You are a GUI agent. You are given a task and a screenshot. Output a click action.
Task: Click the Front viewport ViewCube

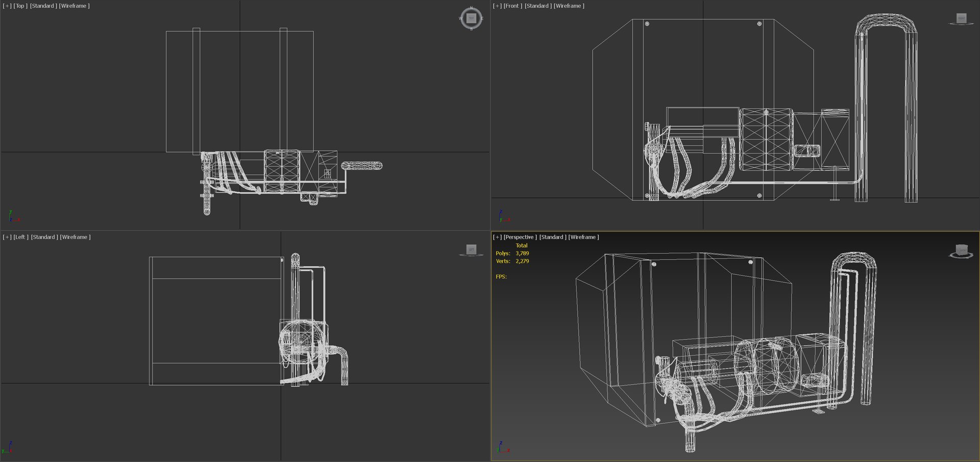click(961, 19)
